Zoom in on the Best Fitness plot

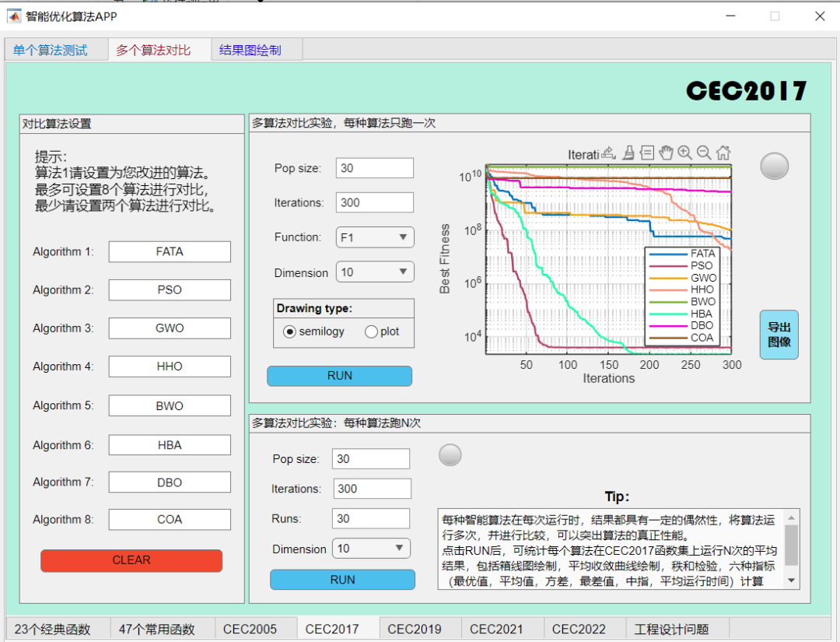[685, 153]
